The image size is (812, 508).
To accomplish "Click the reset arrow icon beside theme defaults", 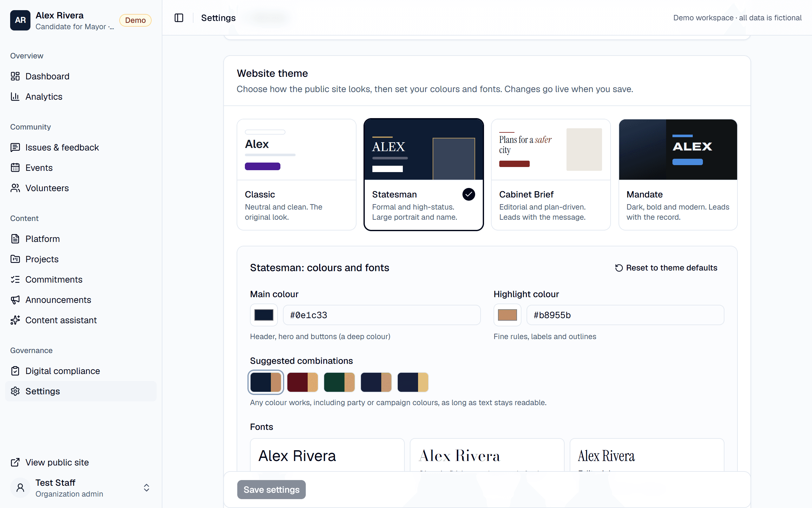I will pyautogui.click(x=619, y=268).
